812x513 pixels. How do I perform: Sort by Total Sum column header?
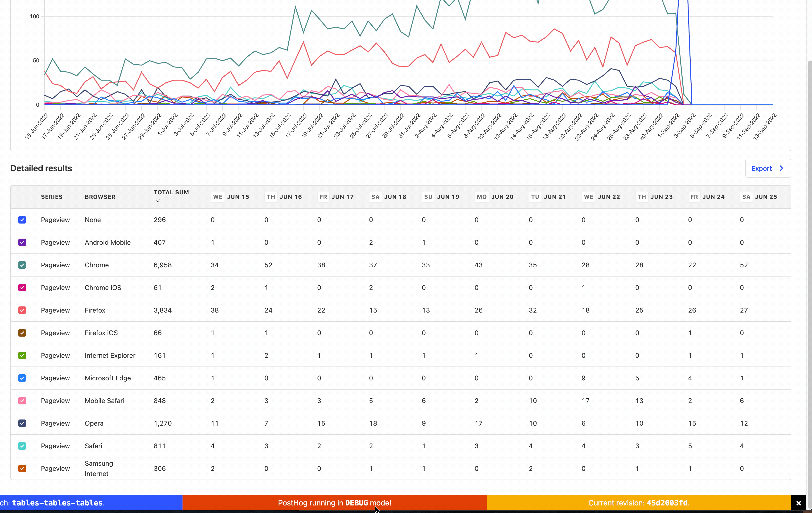171,192
